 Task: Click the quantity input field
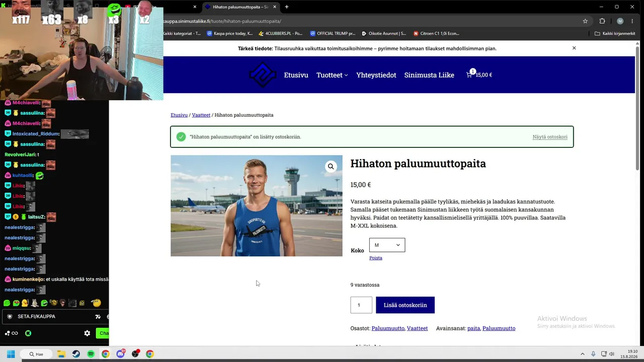click(x=361, y=305)
